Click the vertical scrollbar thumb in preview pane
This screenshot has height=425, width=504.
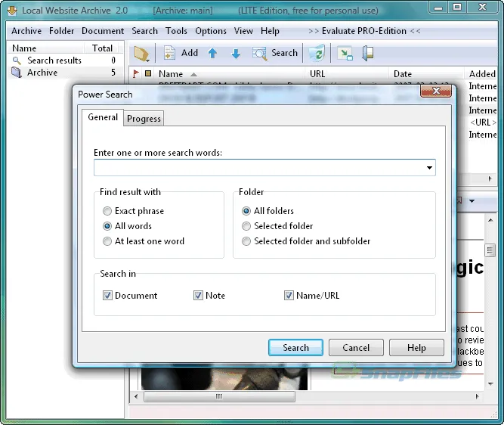coord(490,250)
